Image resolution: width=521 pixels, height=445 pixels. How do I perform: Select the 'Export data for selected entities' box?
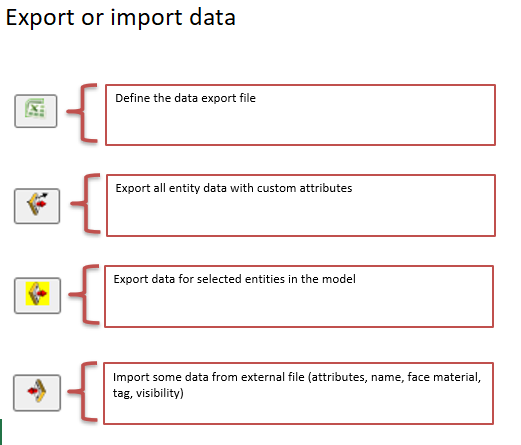[x=299, y=296]
